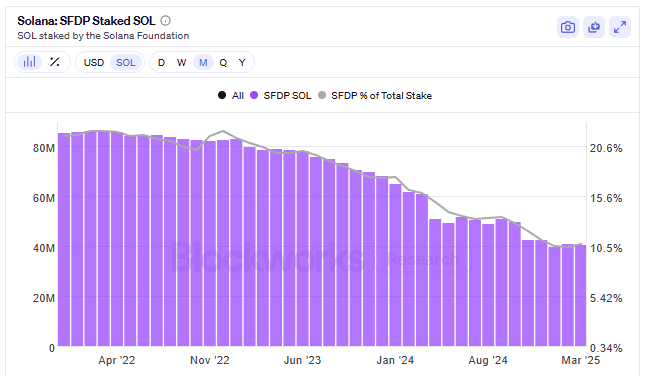Click the info icon beside SFDP Staked SOL
Viewport: 645px width, 376px height.
pos(165,21)
